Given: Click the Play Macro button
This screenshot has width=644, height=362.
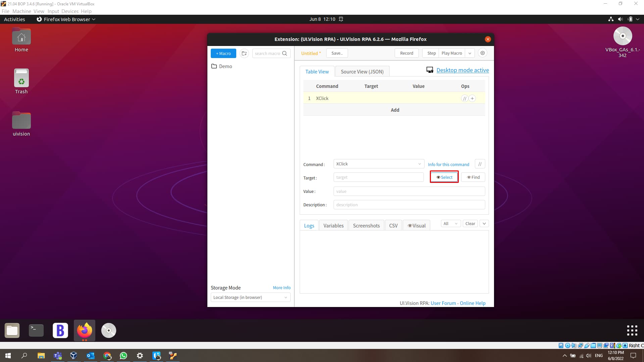Looking at the screenshot, I should [x=452, y=53].
